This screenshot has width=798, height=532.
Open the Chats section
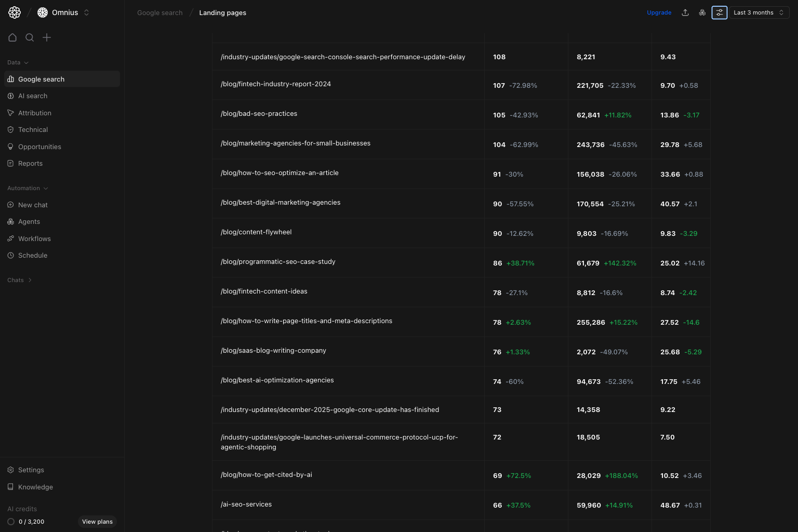(19, 280)
